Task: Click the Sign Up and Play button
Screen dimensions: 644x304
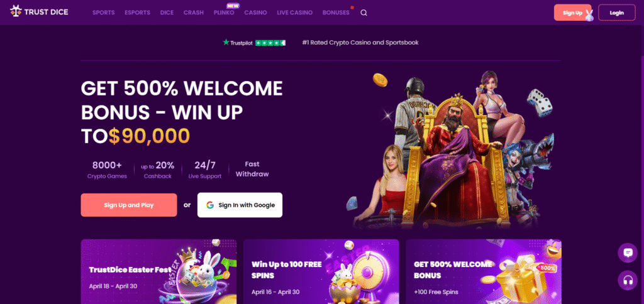Action: point(129,205)
